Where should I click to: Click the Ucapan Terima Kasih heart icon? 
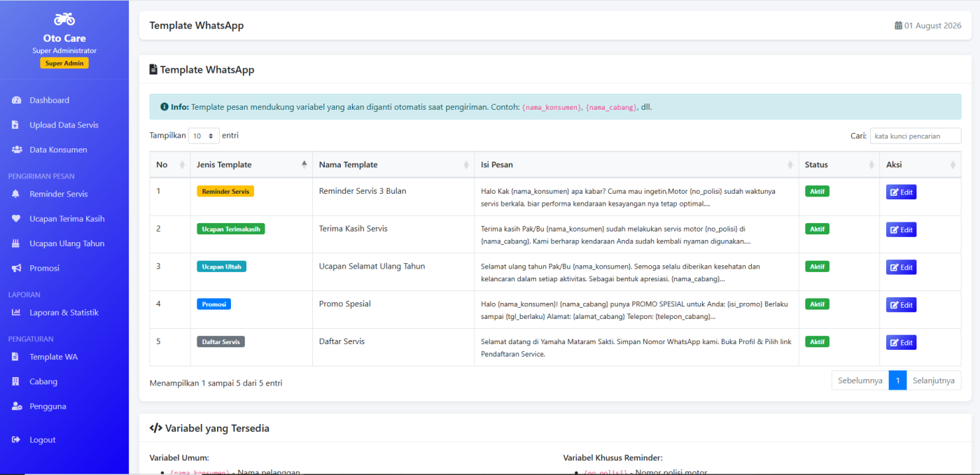pos(16,218)
